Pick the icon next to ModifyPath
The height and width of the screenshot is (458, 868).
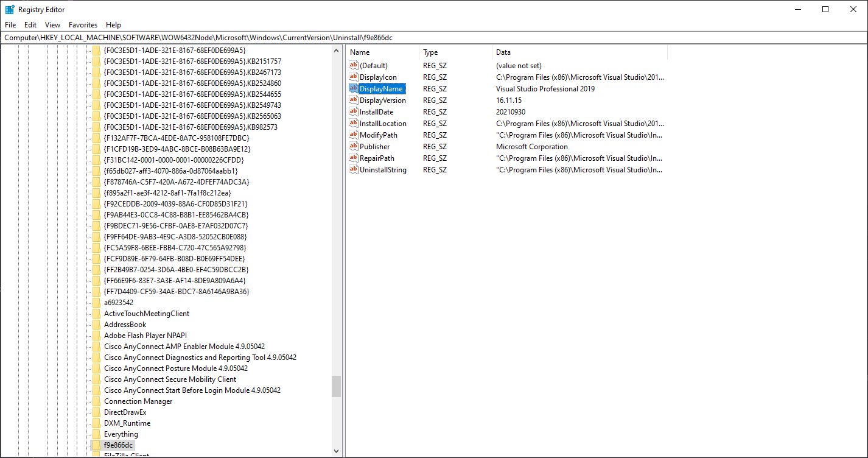click(x=354, y=135)
